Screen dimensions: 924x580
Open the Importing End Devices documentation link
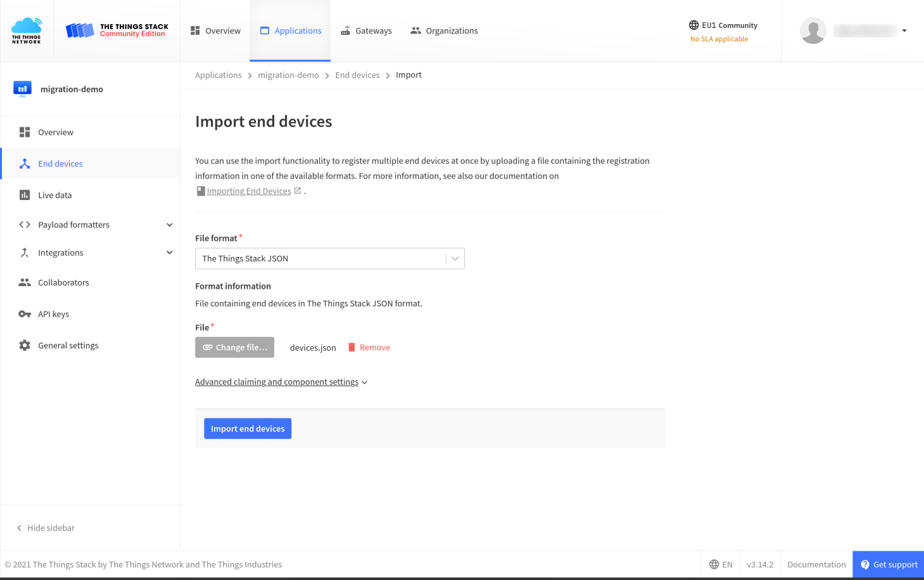pos(249,191)
